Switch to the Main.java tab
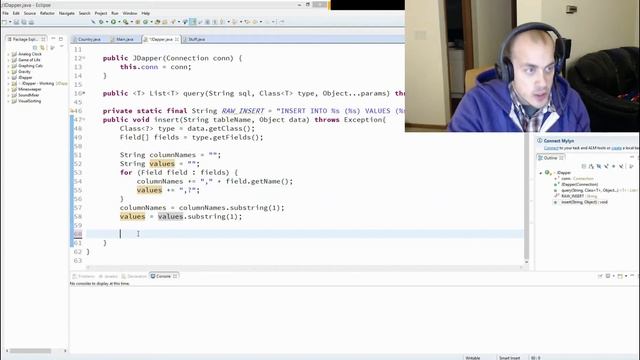 click(x=124, y=40)
